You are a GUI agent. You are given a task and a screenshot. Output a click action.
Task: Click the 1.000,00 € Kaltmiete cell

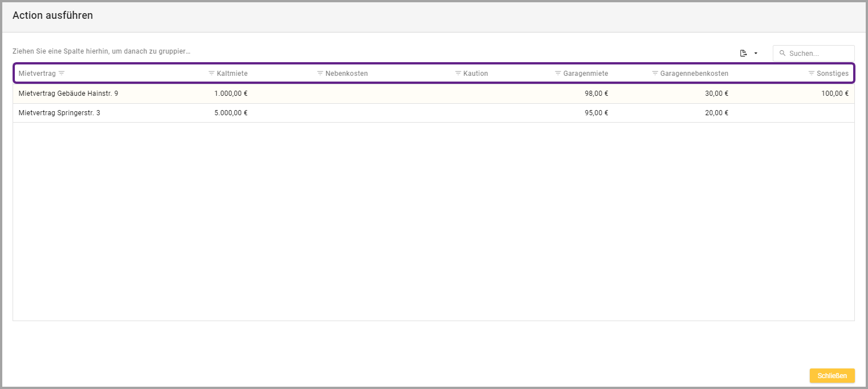(x=231, y=94)
